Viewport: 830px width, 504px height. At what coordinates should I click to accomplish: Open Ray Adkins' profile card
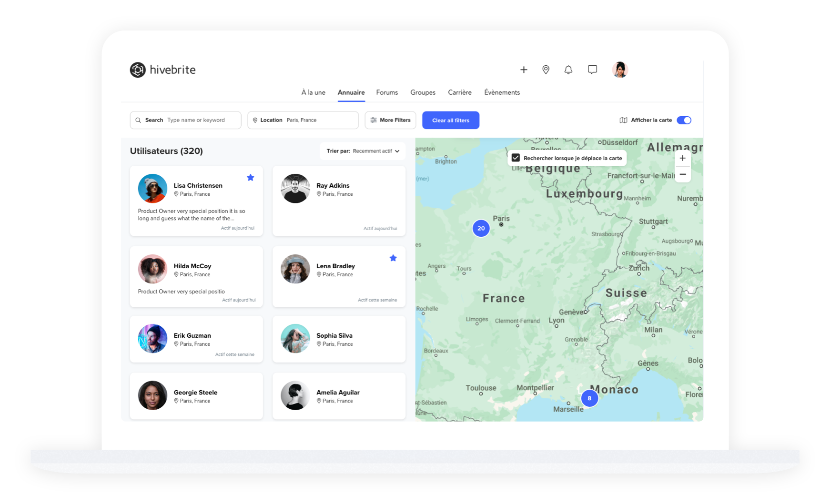[338, 200]
